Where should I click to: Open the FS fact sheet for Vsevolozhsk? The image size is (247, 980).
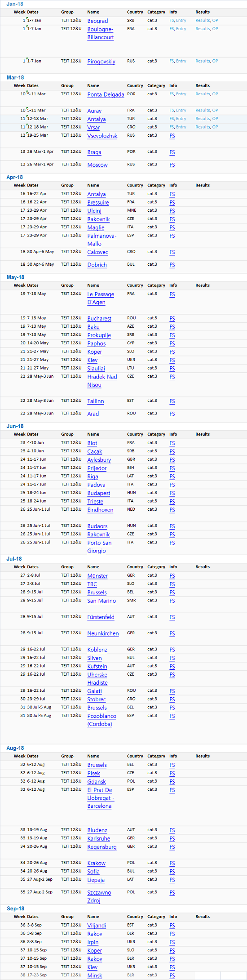pyautogui.click(x=172, y=136)
